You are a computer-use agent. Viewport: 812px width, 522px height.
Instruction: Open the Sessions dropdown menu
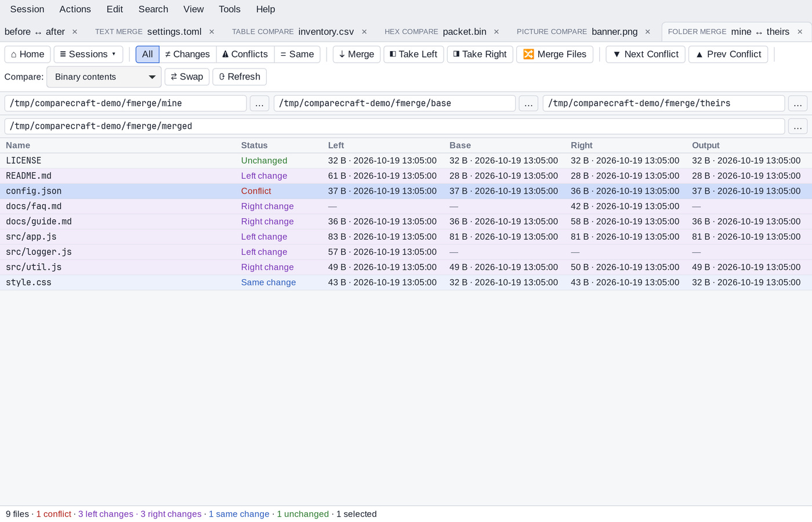88,54
